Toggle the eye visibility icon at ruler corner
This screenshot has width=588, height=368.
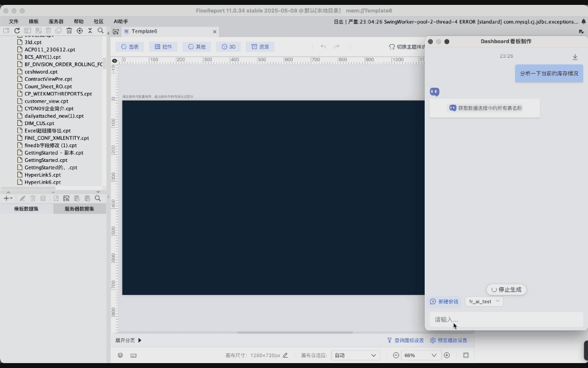[x=115, y=61]
